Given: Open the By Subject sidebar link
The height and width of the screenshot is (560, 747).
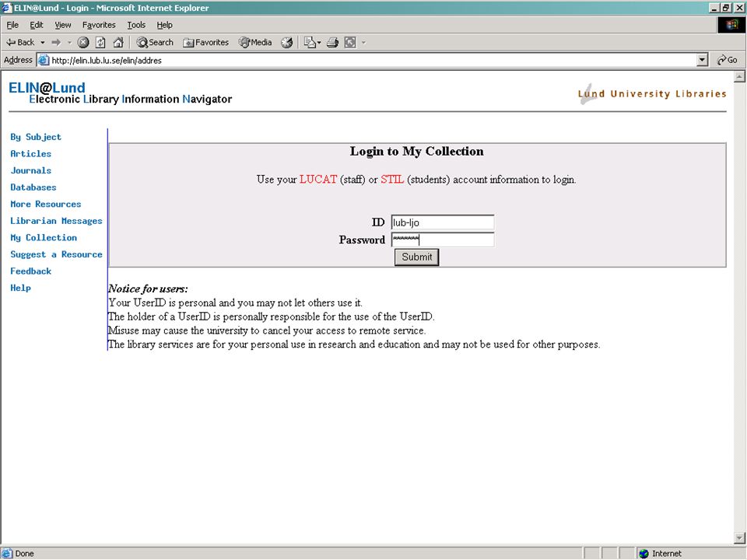Looking at the screenshot, I should (36, 137).
